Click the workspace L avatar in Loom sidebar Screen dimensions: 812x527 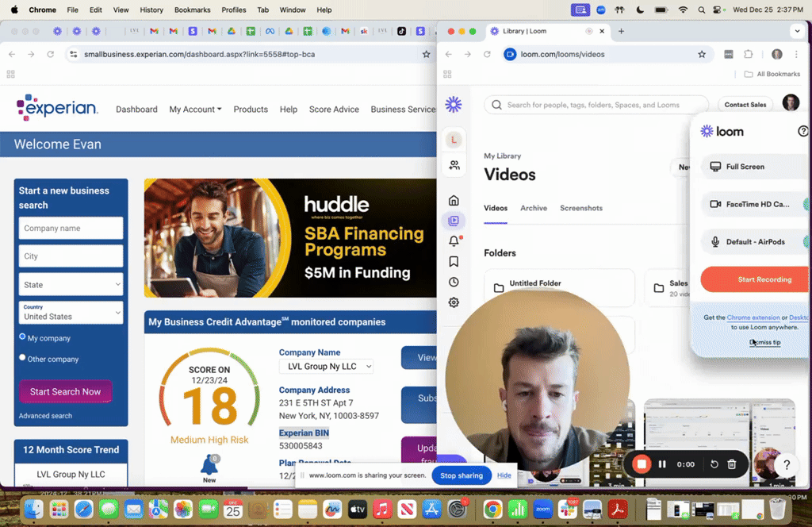coord(454,140)
